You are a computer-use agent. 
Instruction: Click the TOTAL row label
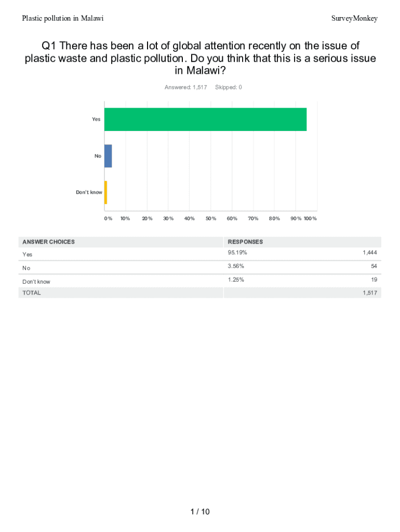point(31,293)
